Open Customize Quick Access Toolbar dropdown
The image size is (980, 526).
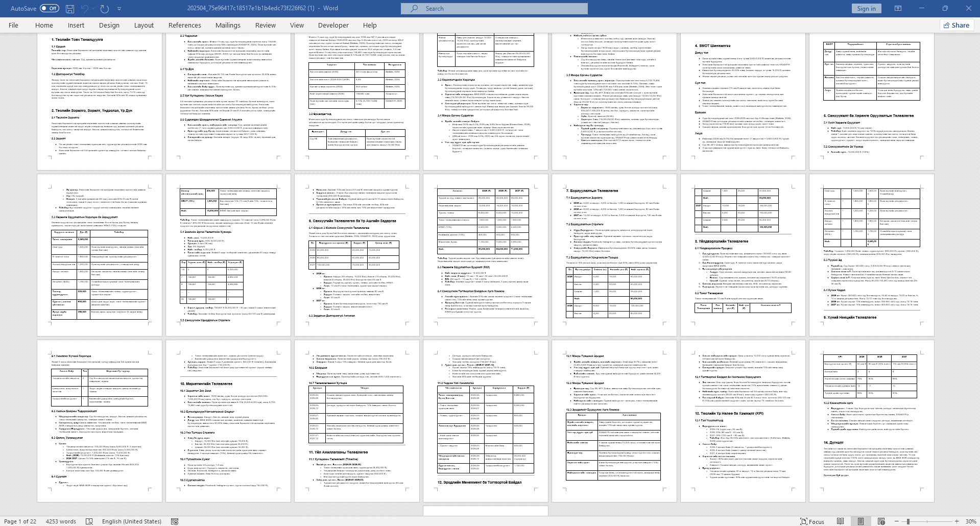pyautogui.click(x=119, y=8)
